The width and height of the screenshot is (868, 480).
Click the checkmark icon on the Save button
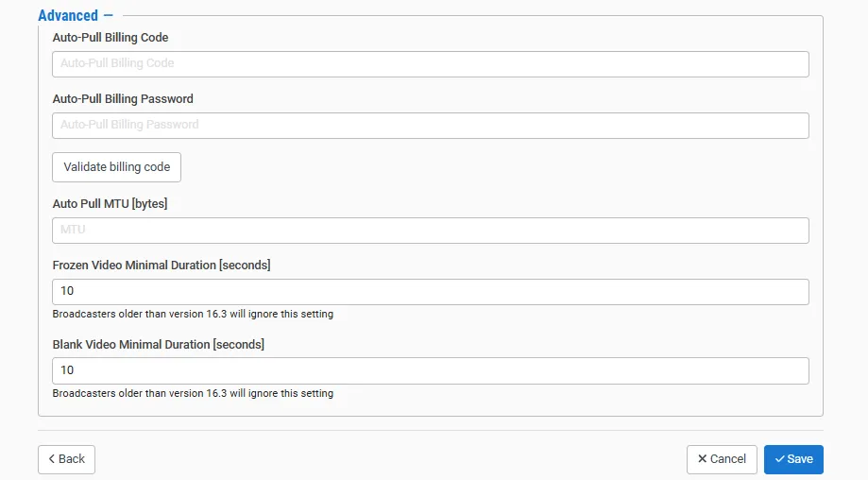779,459
